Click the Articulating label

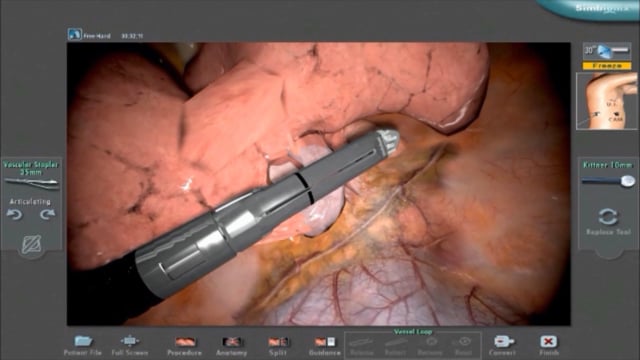(x=30, y=202)
